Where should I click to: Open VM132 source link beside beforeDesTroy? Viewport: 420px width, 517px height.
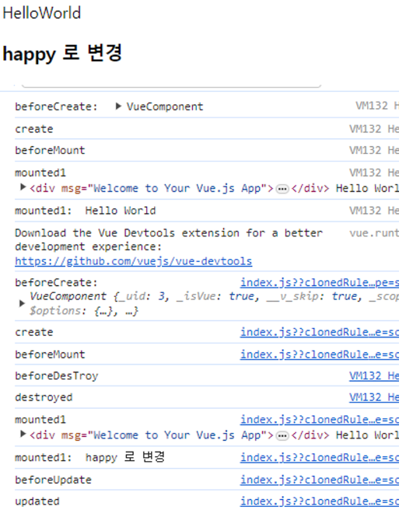click(x=374, y=376)
